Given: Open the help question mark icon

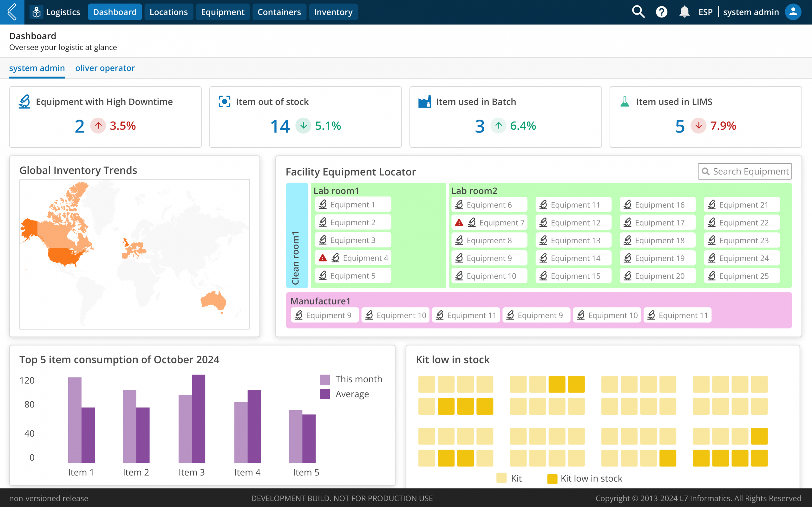Looking at the screenshot, I should (661, 12).
